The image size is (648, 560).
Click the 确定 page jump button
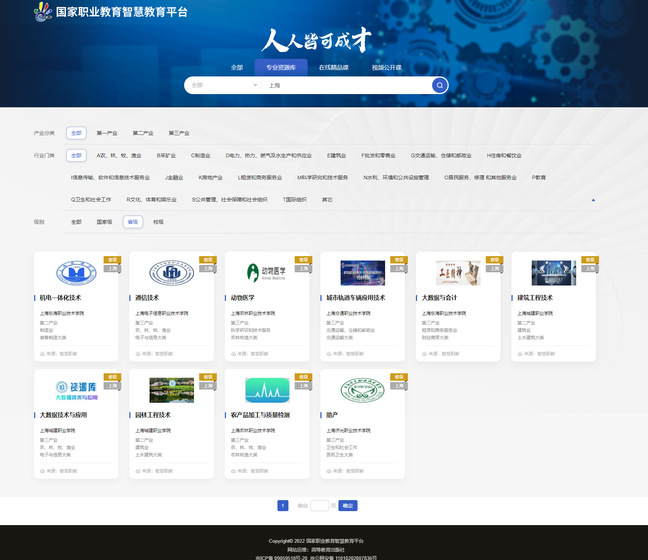[348, 505]
